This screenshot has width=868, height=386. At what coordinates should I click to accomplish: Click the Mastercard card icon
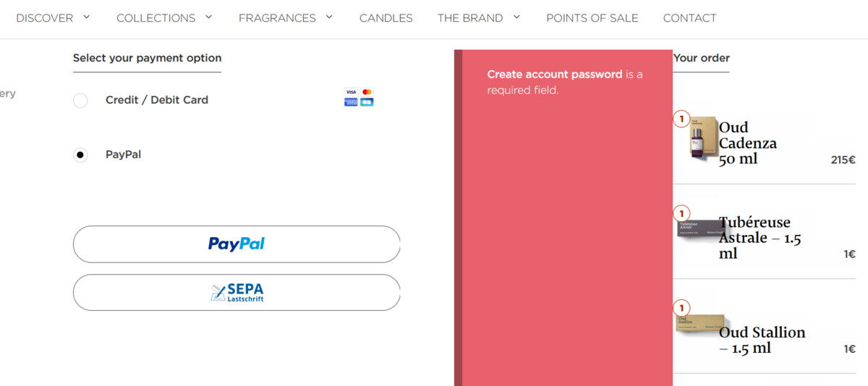click(x=367, y=93)
